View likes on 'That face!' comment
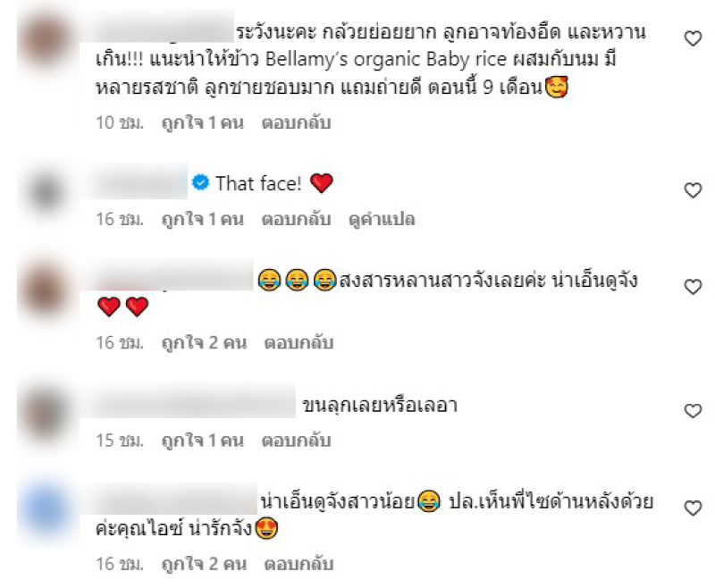Image resolution: width=715 pixels, height=588 pixels. [x=203, y=219]
